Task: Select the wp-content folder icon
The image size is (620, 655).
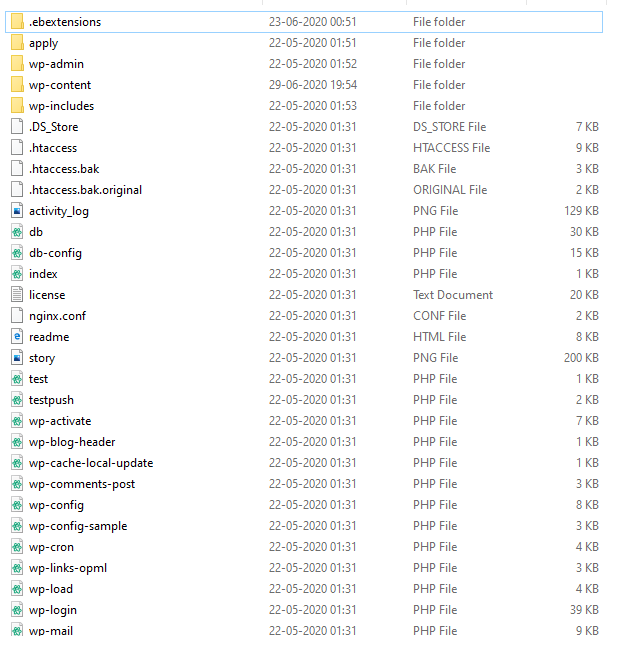Action: click(17, 84)
